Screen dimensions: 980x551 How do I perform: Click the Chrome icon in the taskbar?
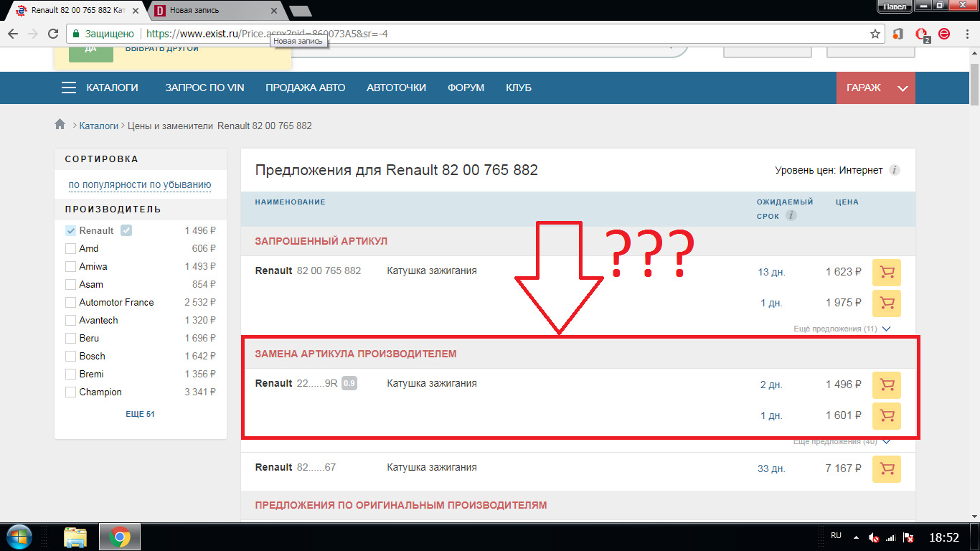[x=119, y=537]
